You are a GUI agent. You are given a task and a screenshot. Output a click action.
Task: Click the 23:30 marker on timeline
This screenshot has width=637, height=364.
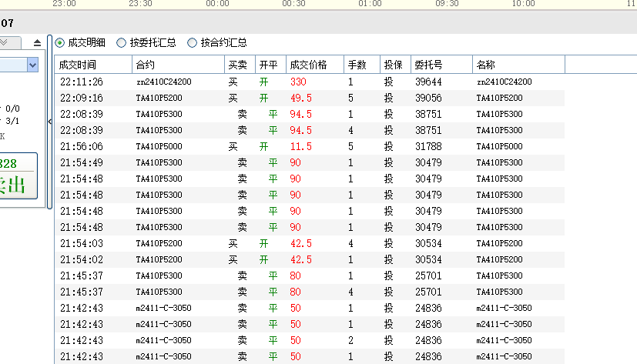(x=140, y=4)
